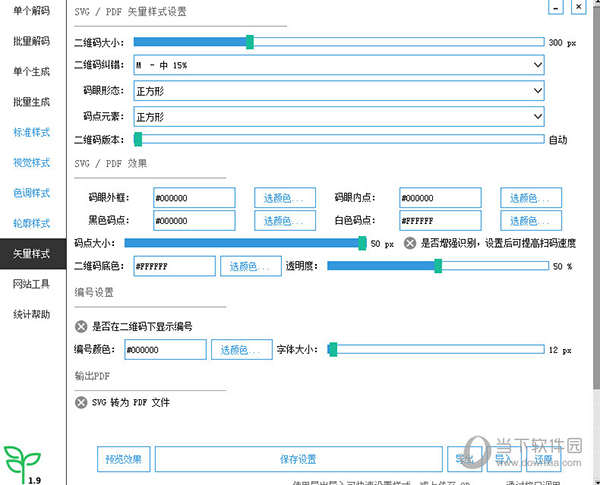Viewport: 600px width, 485px height.
Task: Click the 透明度 slider handle
Action: click(x=438, y=266)
